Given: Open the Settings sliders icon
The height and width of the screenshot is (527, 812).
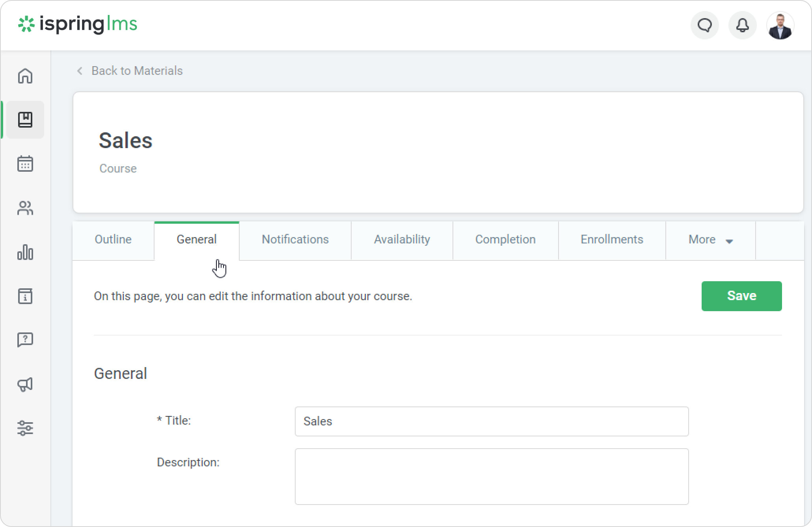Looking at the screenshot, I should [25, 428].
